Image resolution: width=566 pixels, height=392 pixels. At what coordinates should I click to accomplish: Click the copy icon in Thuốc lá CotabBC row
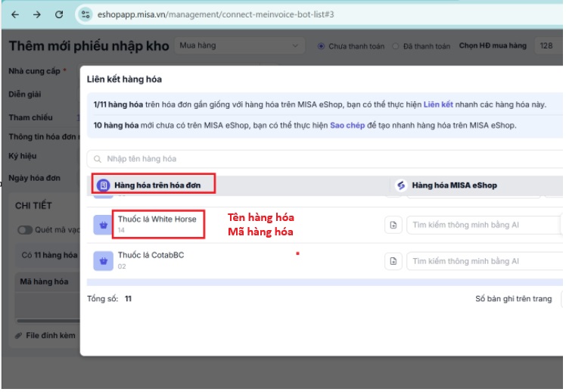click(393, 261)
